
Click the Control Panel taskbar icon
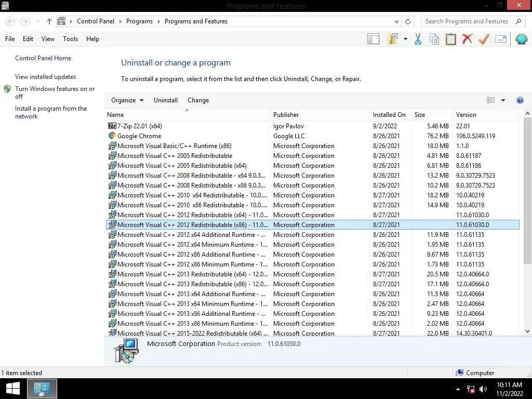click(42, 389)
